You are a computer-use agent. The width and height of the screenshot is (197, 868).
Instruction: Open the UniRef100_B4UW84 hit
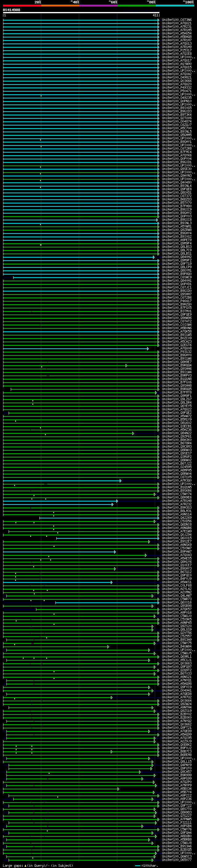[x=177, y=646]
